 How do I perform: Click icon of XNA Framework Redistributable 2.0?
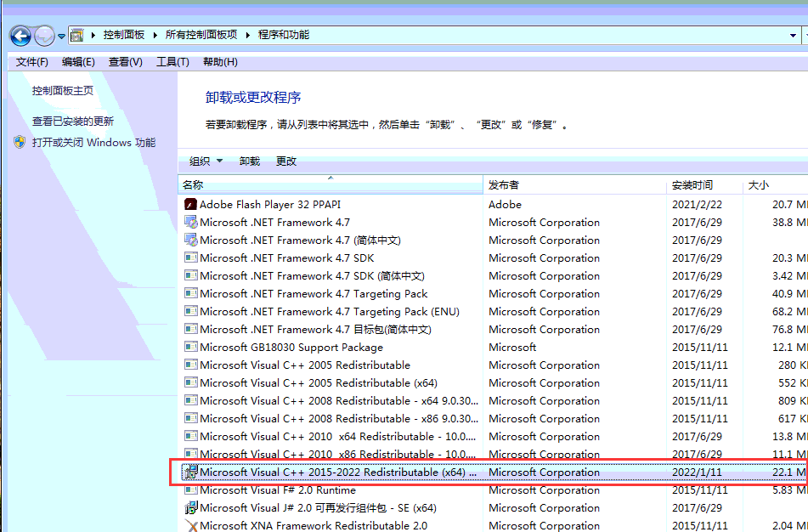tap(190, 526)
